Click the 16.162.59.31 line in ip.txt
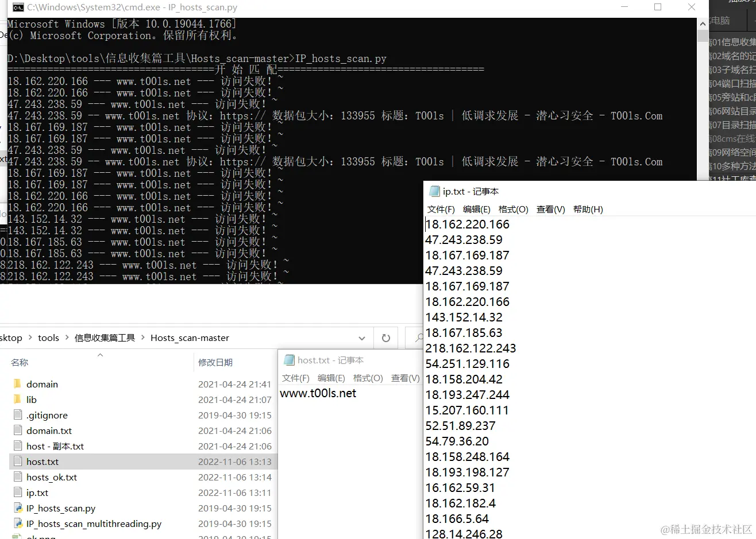The width and height of the screenshot is (756, 539). point(460,488)
